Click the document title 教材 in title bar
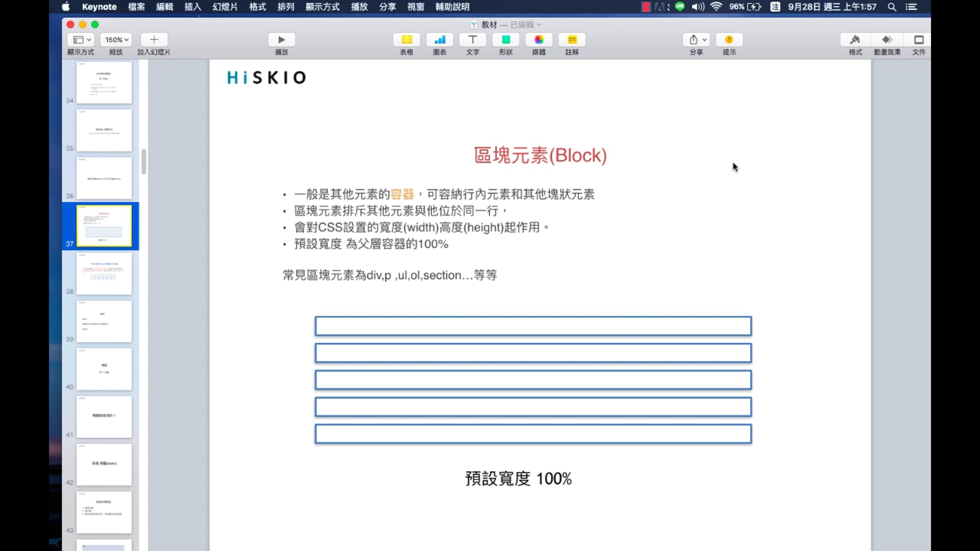980x551 pixels. [489, 24]
